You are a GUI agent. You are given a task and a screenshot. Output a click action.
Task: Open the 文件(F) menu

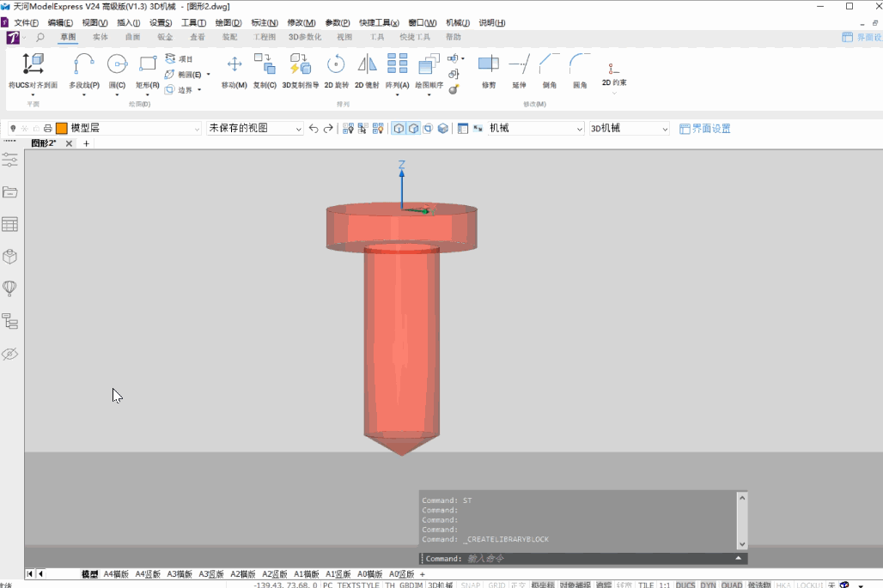[26, 22]
